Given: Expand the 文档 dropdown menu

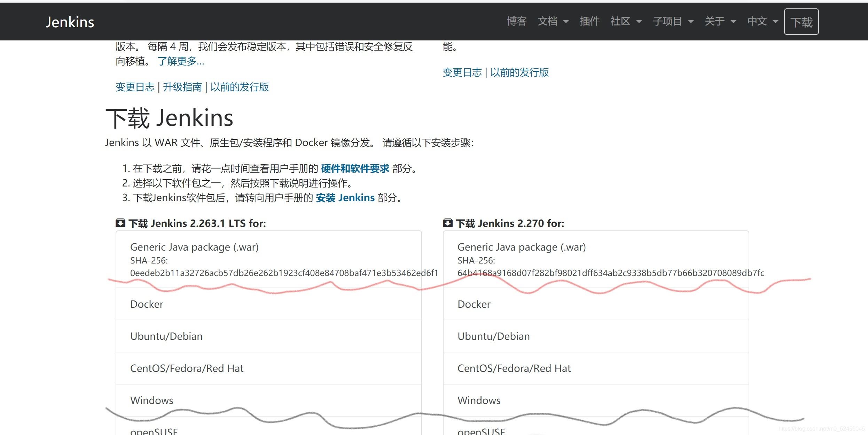Looking at the screenshot, I should (553, 21).
